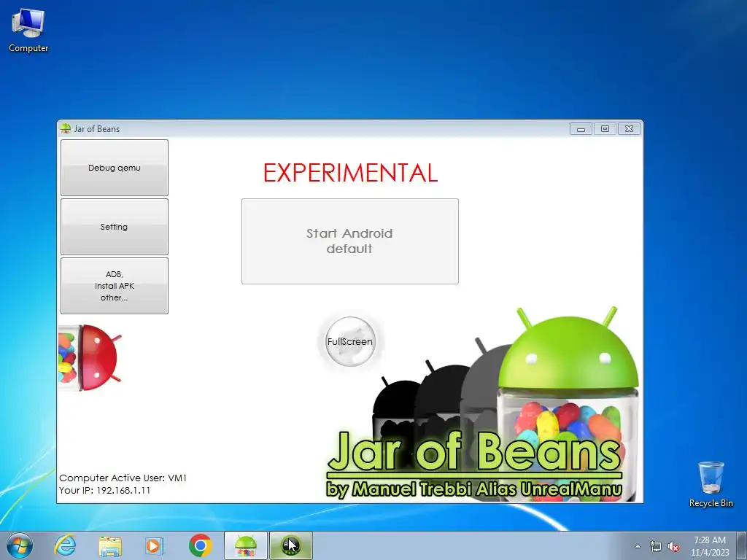This screenshot has width=747, height=560.
Task: Click the Jar of Beans title bar icon
Action: pyautogui.click(x=66, y=128)
